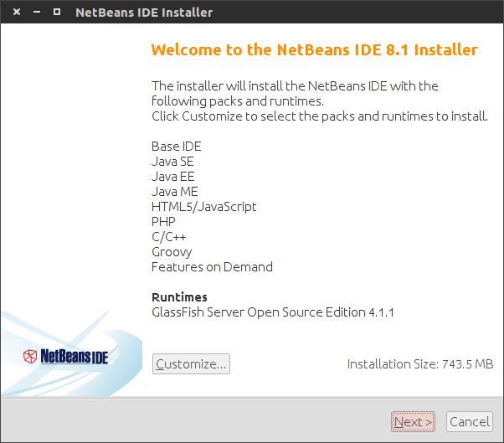Select the 'Java EE' pack text

tap(173, 177)
